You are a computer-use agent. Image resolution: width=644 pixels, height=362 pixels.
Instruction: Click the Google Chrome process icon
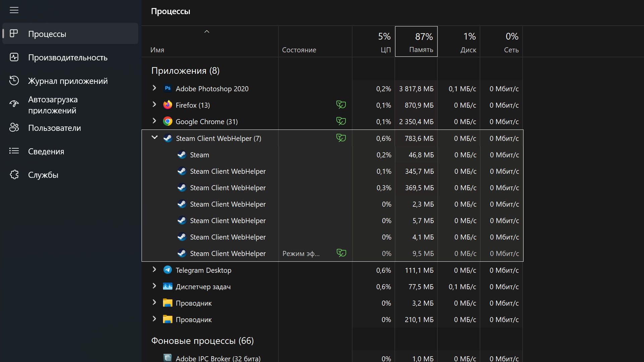pyautogui.click(x=168, y=121)
